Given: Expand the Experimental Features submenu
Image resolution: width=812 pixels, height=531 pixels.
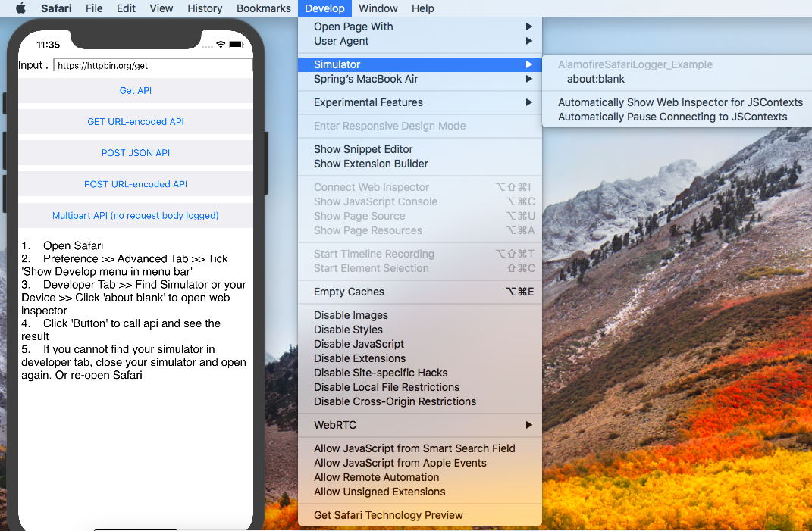Looking at the screenshot, I should (x=420, y=102).
